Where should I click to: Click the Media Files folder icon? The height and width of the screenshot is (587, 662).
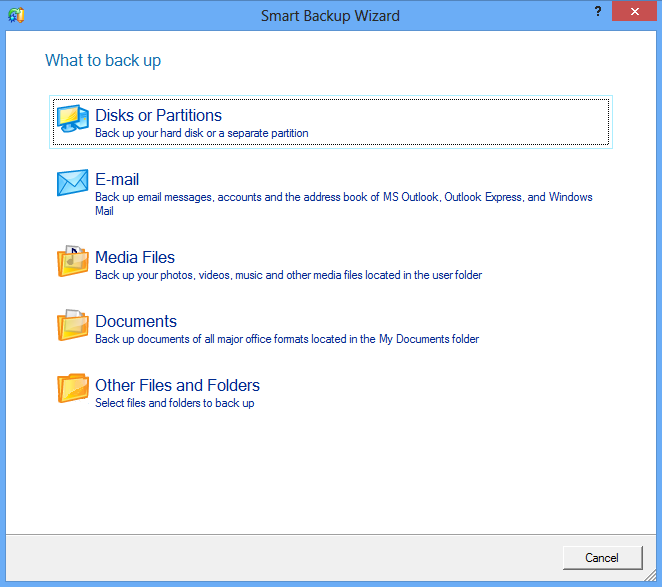[73, 262]
